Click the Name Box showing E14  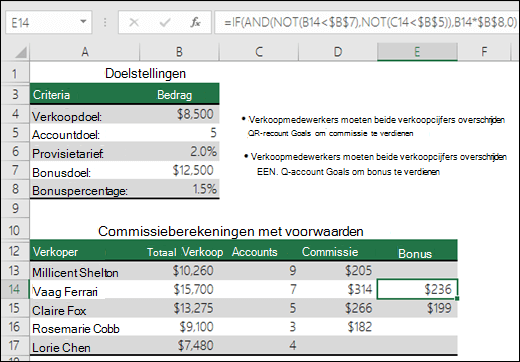(49, 22)
